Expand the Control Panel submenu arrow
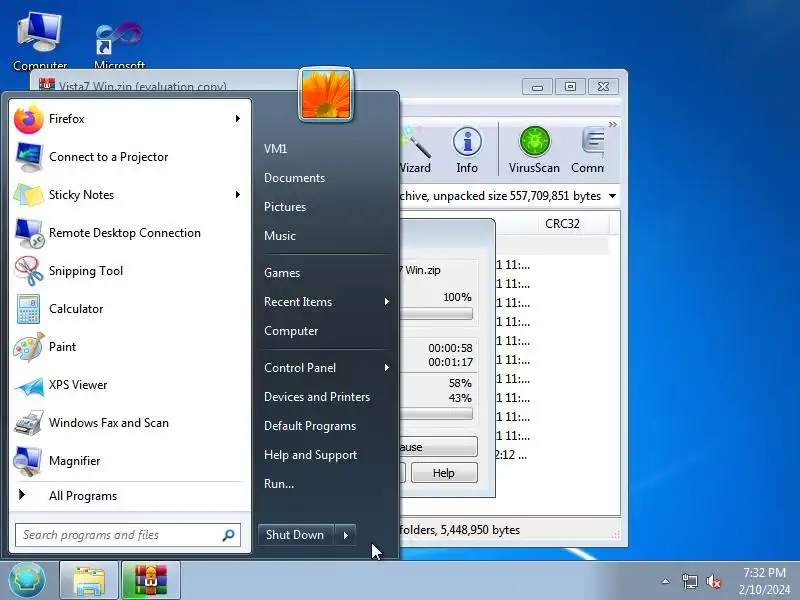800x600 pixels. (387, 367)
